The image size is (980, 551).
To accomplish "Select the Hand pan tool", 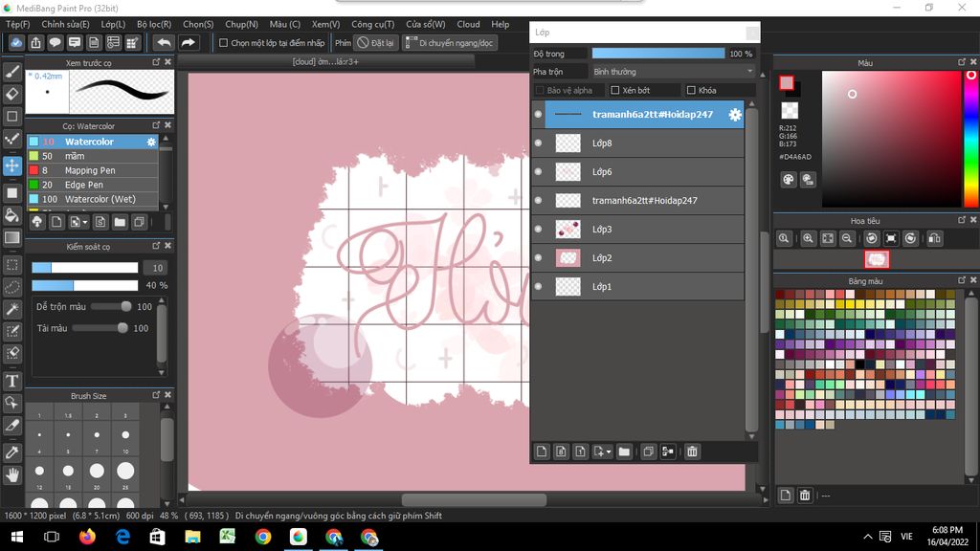I will point(11,475).
